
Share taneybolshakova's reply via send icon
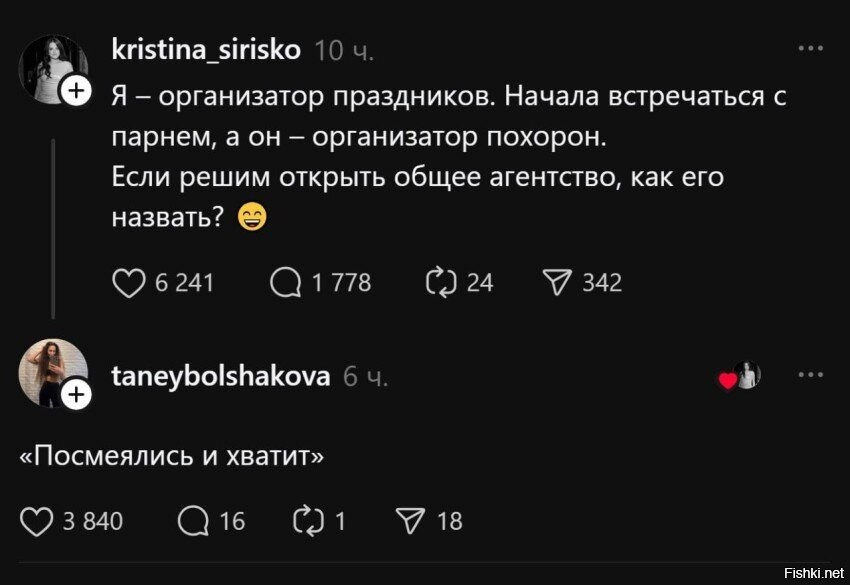pyautogui.click(x=410, y=521)
